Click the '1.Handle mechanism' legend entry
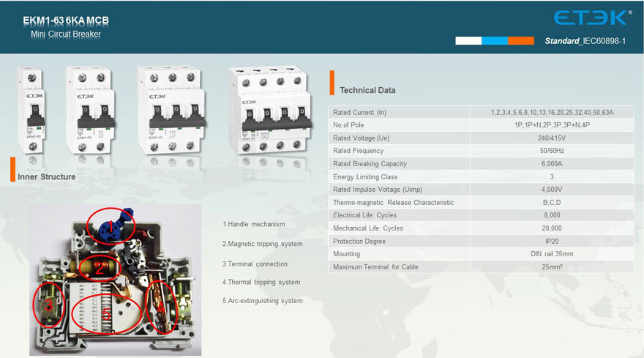The image size is (644, 358). point(254,225)
